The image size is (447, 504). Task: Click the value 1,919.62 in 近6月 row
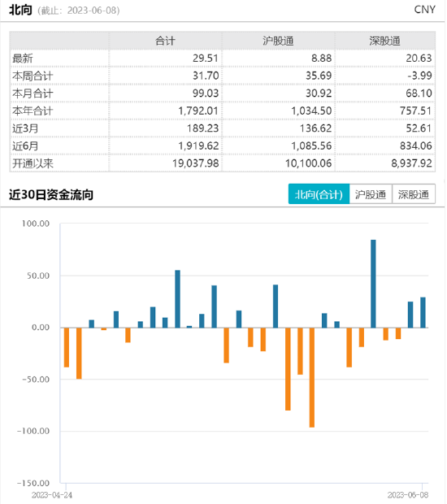click(x=198, y=146)
